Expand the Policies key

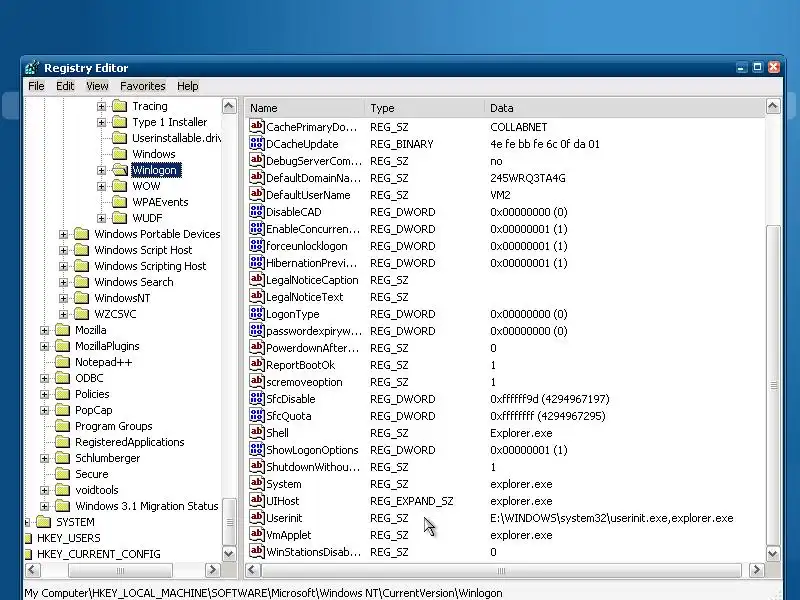(x=44, y=394)
